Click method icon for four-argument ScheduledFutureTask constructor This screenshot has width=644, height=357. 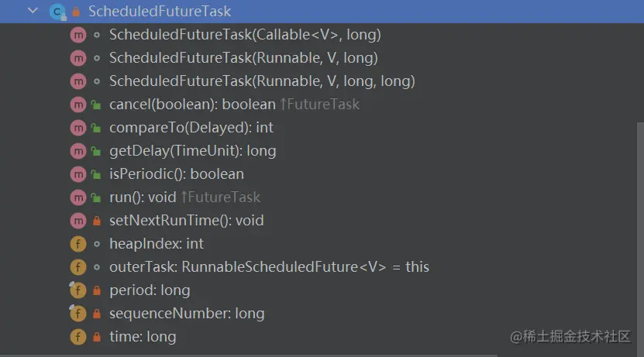pos(77,81)
